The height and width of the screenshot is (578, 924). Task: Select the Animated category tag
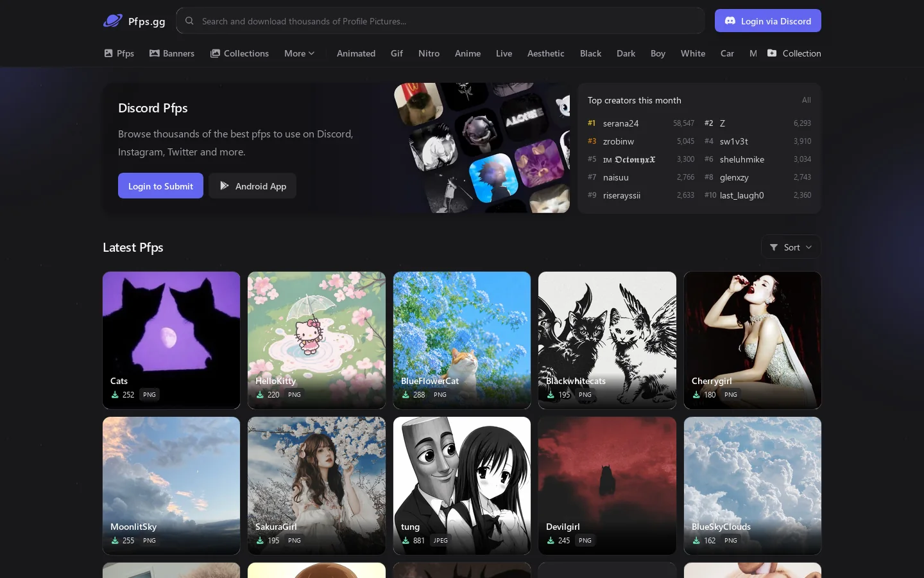pyautogui.click(x=356, y=53)
